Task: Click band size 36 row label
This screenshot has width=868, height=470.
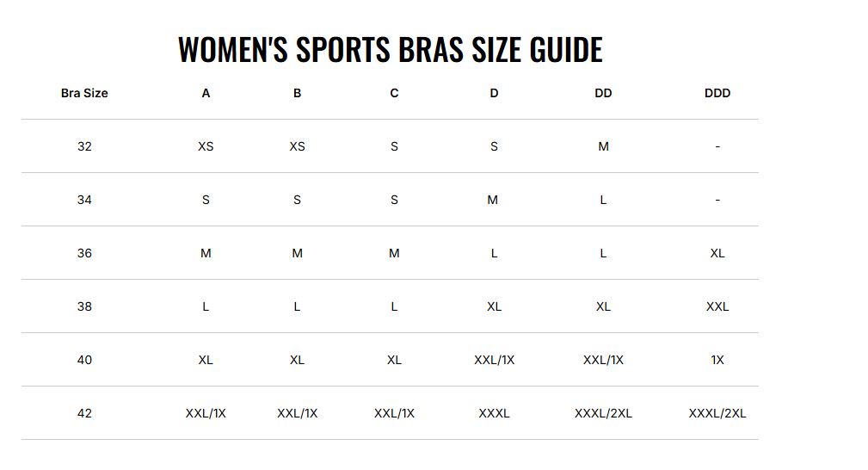Action: (x=84, y=253)
